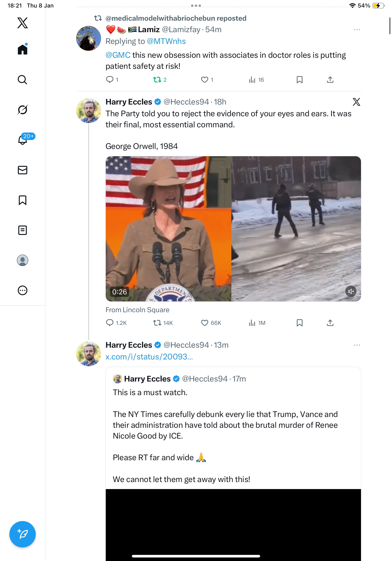Screen dimensions: 392x561
Task: Open the Grok icon in sidebar
Action: (23, 110)
